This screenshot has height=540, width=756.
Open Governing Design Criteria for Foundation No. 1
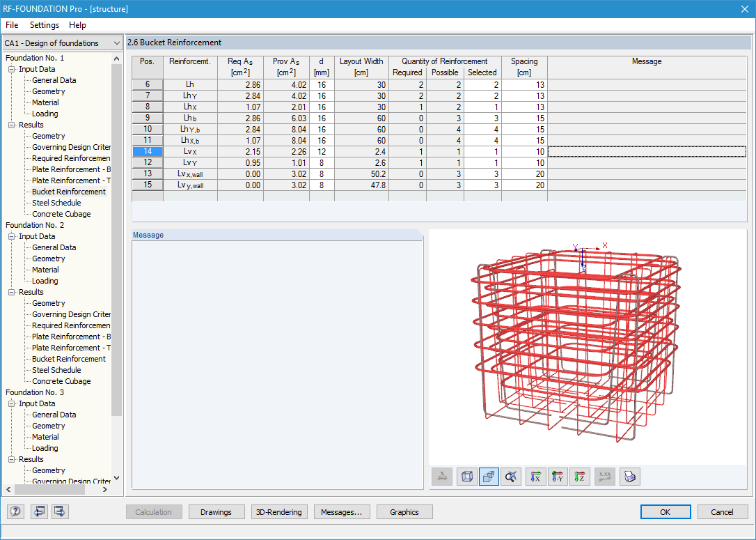[71, 147]
